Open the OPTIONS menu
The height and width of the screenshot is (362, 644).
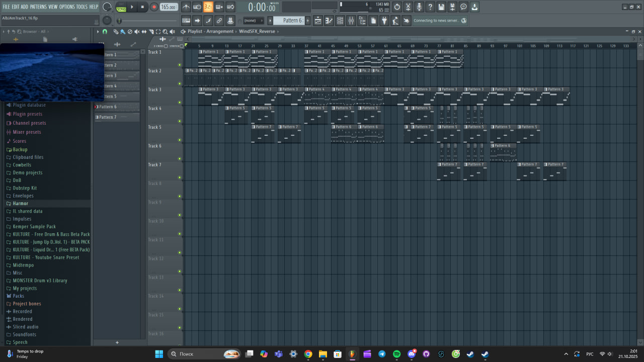(x=67, y=7)
